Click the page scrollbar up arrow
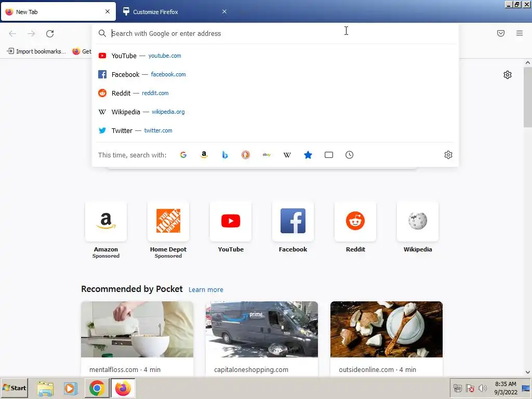532x399 pixels. (528, 63)
